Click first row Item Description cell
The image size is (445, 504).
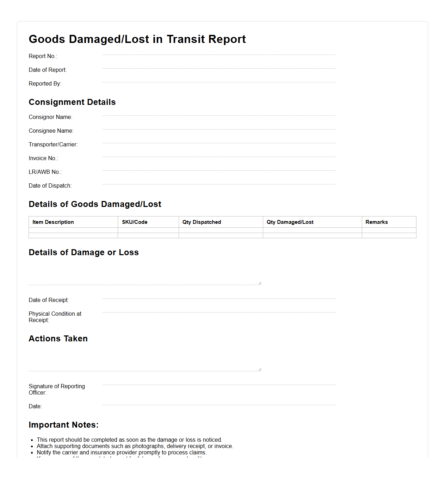click(73, 230)
